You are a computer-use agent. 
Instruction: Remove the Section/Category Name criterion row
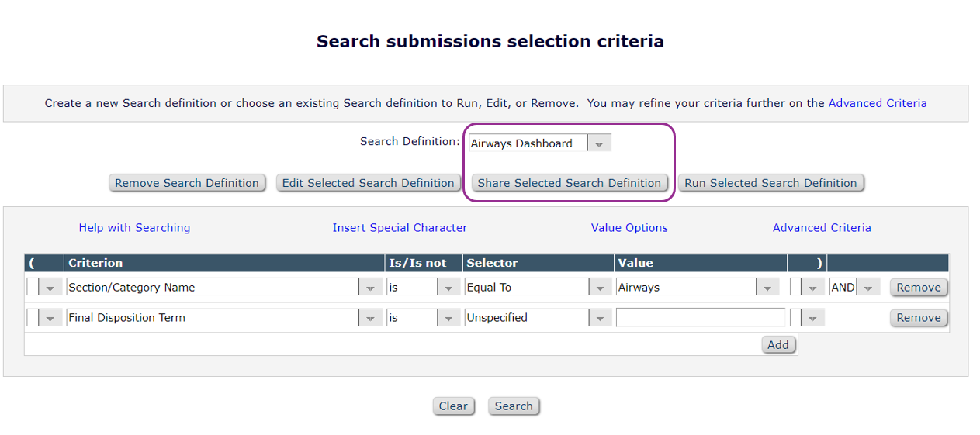tap(919, 288)
